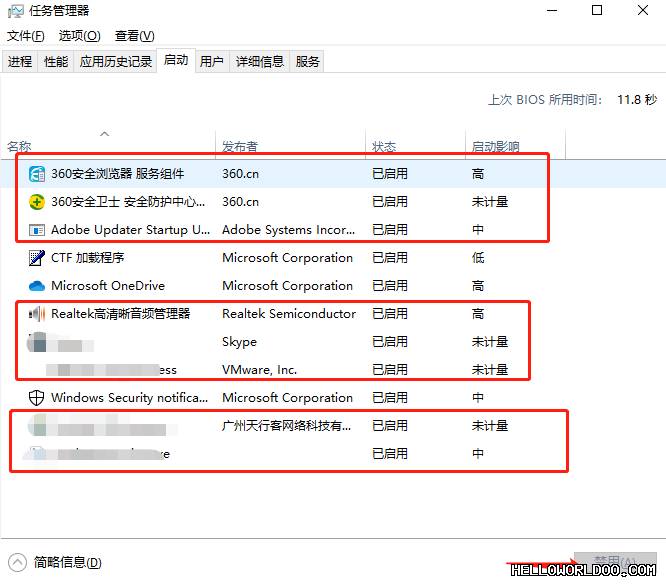666x587 pixels.
Task: Click the 360安全浏览器 服务组件 icon
Action: coord(37,174)
